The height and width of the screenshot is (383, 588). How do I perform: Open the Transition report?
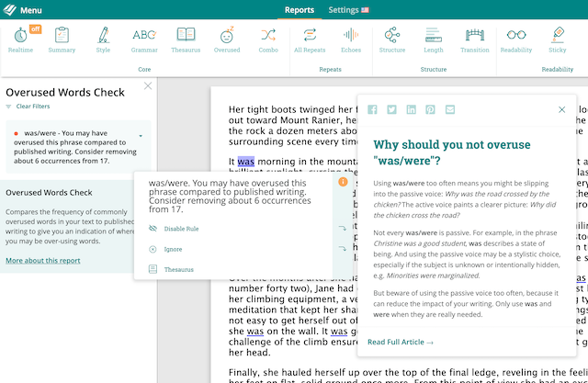[475, 39]
